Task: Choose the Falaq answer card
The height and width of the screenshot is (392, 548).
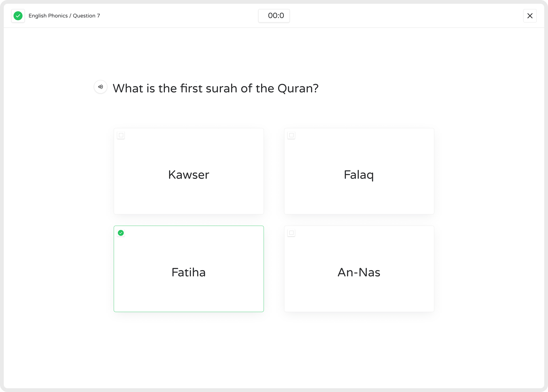Action: click(359, 193)
